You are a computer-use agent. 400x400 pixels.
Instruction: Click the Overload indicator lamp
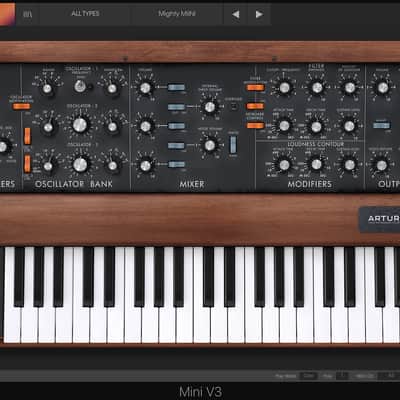click(x=233, y=106)
